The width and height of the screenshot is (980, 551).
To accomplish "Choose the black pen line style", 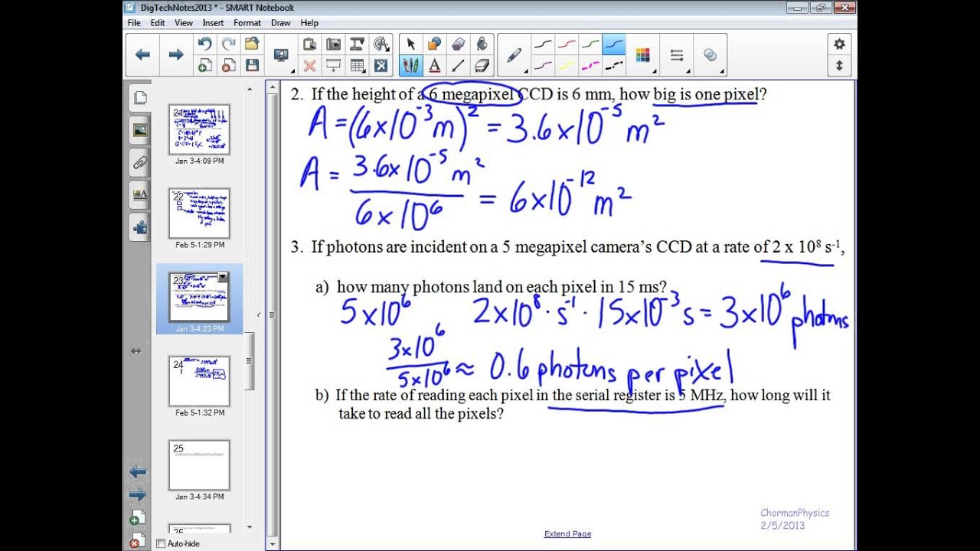I will pos(542,44).
